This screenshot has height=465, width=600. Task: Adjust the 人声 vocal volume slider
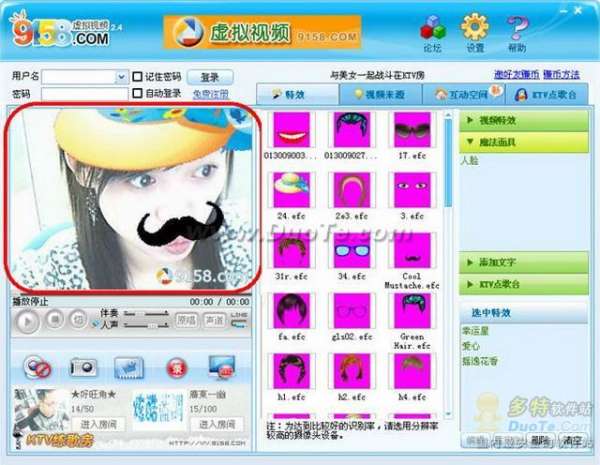pyautogui.click(x=147, y=325)
